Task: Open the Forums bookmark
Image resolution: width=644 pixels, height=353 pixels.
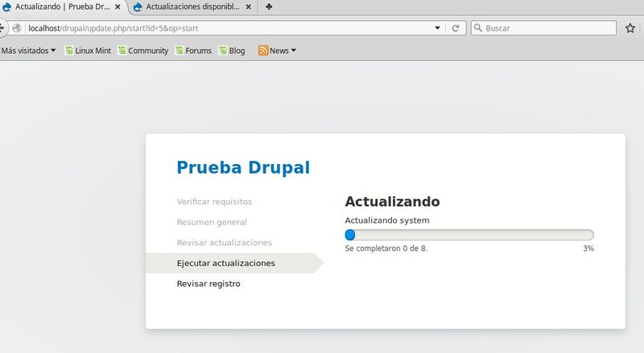Action: (193, 51)
